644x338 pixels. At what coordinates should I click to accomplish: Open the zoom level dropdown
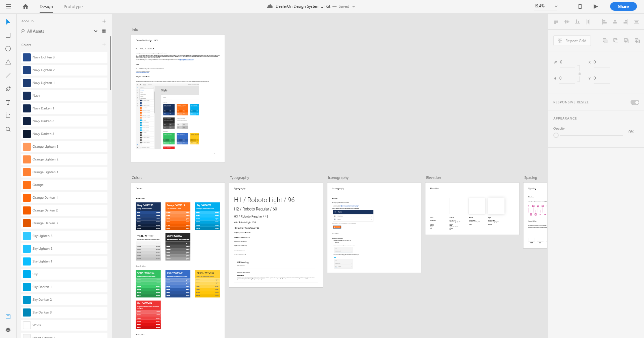(556, 6)
